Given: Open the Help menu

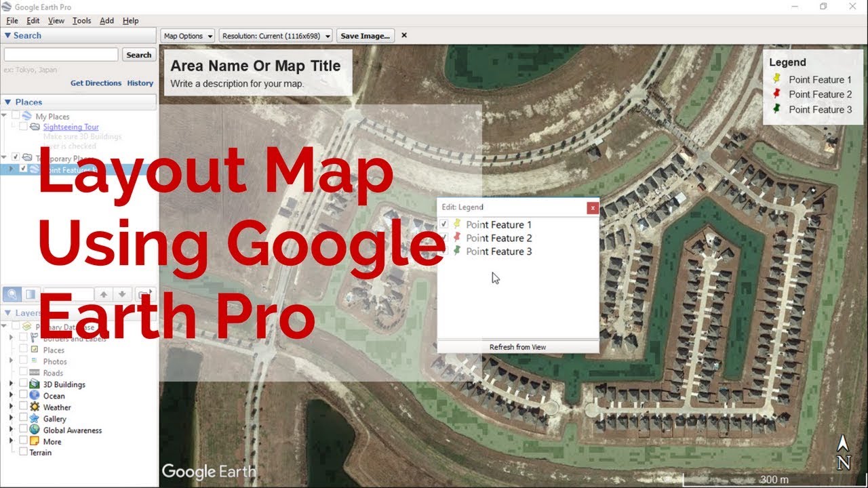Looking at the screenshot, I should (x=130, y=21).
